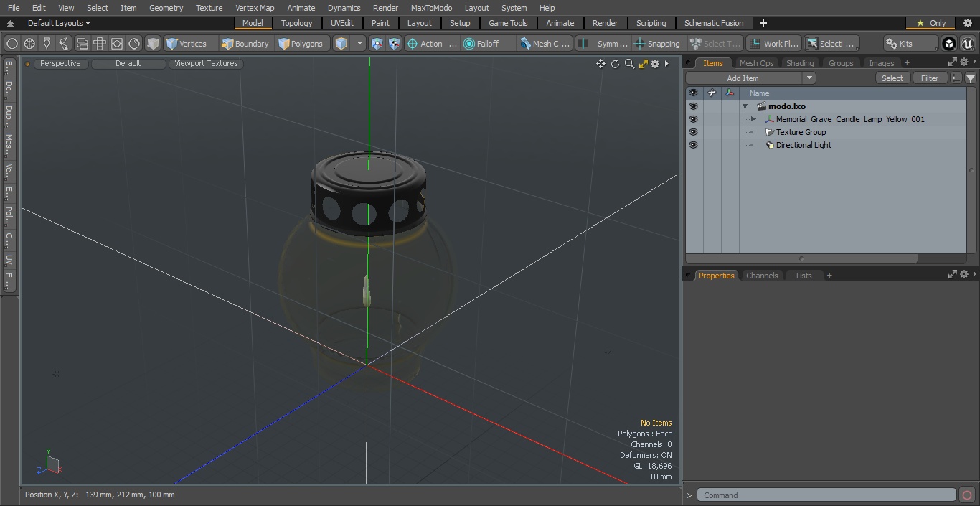
Task: Expand viewport options arrow
Action: tap(666, 64)
